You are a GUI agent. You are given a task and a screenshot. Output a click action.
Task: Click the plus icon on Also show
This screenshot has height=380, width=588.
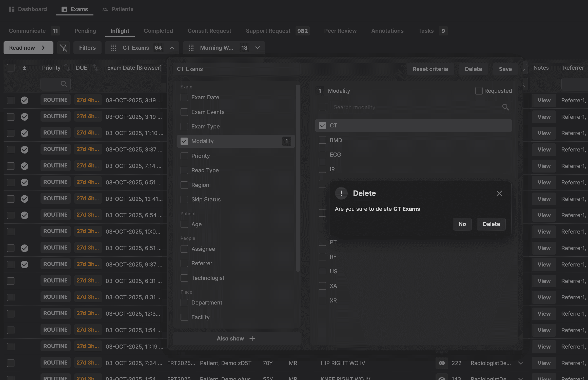click(252, 338)
